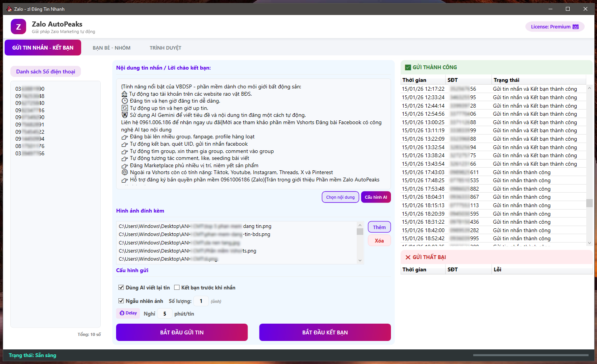Click the clock icon on the Delay button
This screenshot has width=597, height=364.
coord(122,313)
